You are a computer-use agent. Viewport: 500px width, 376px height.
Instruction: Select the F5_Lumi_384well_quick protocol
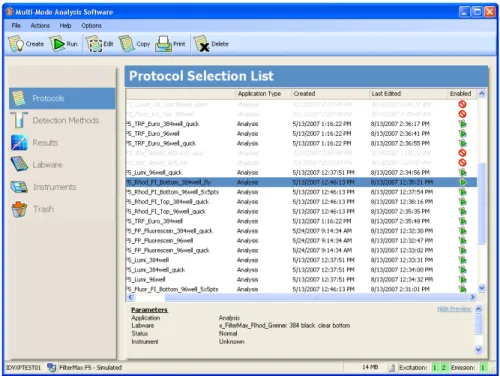click(155, 270)
